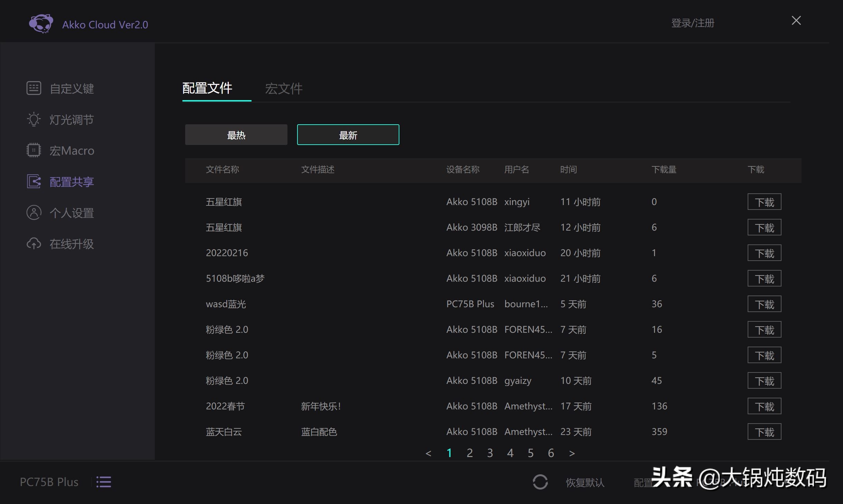Viewport: 843px width, 504px height.
Task: Select 配置共享 in sidebar
Action: click(x=72, y=182)
